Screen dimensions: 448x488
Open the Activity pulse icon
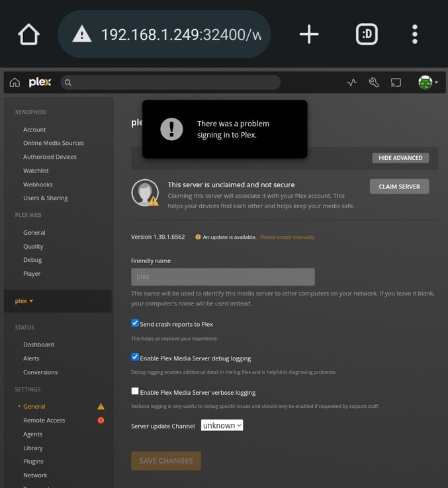pos(352,83)
